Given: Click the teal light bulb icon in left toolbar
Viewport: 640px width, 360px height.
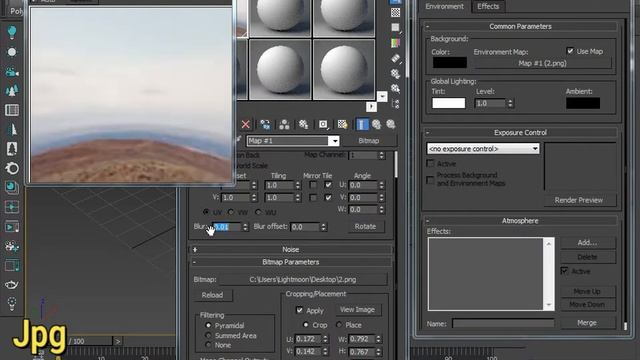Looking at the screenshot, I should [x=12, y=33].
